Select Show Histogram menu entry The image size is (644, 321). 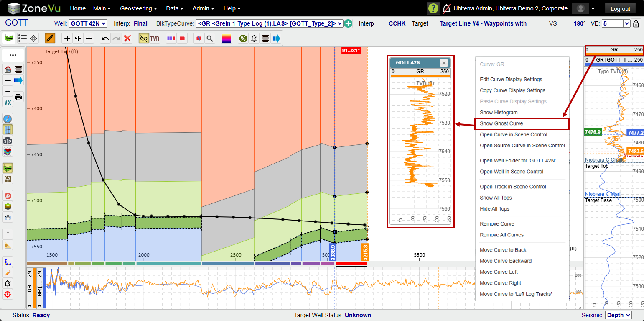pyautogui.click(x=499, y=113)
